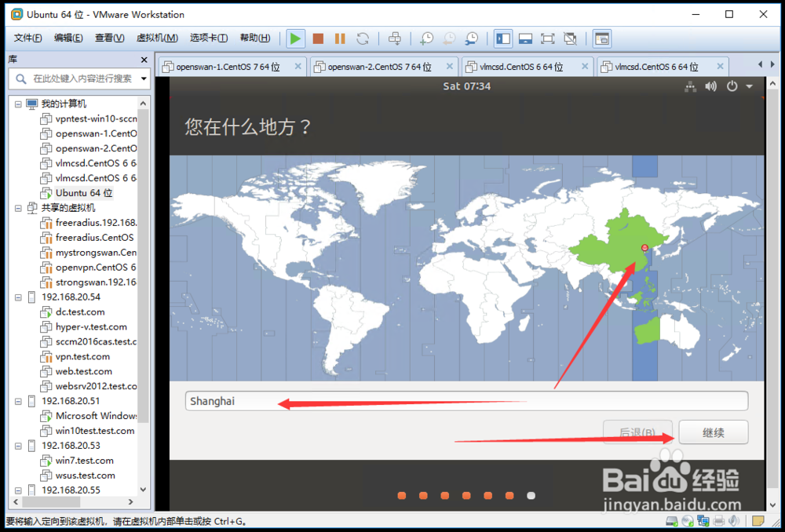785x532 pixels.
Task: Close the openswan-2.CentOS 7 tab
Action: pos(450,67)
